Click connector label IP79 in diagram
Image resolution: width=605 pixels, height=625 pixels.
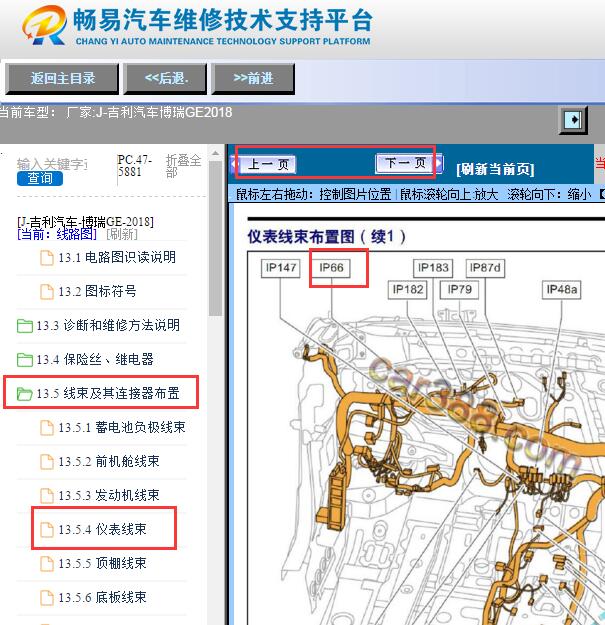460,290
